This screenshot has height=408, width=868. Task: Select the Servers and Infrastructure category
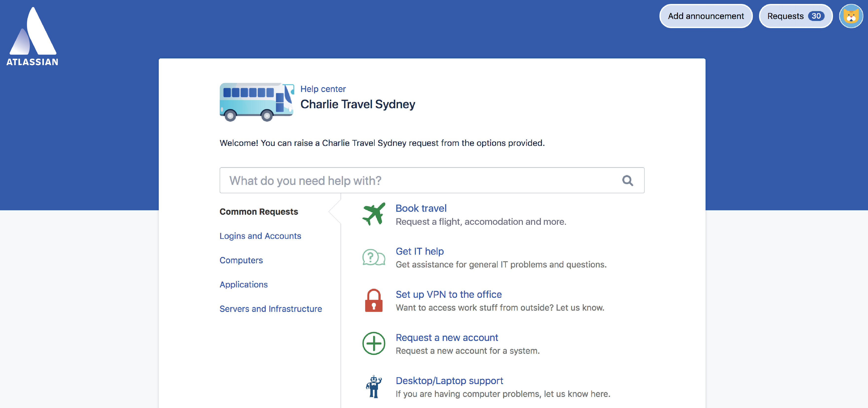[270, 308]
